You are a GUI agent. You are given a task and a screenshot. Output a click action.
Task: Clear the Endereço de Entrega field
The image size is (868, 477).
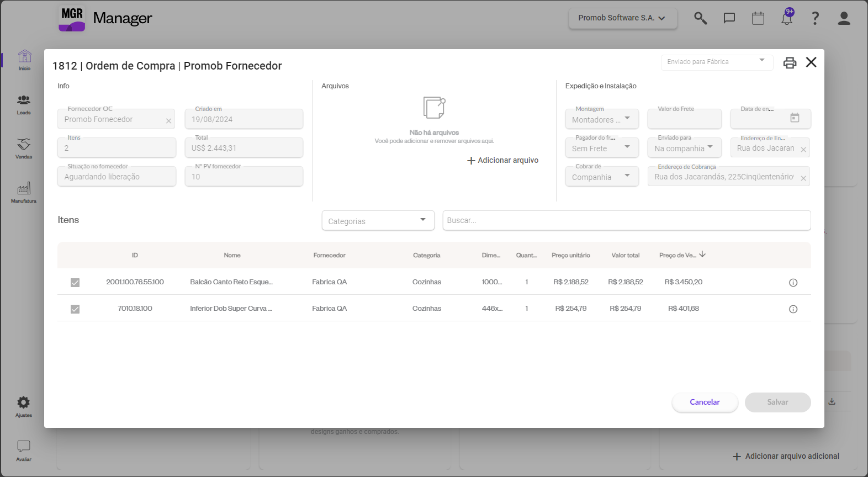[803, 150]
